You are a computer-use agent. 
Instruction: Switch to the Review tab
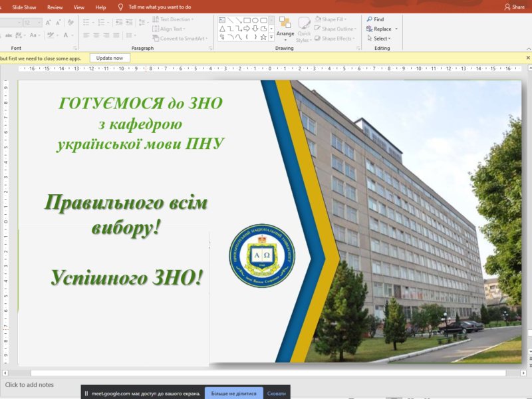click(x=55, y=7)
